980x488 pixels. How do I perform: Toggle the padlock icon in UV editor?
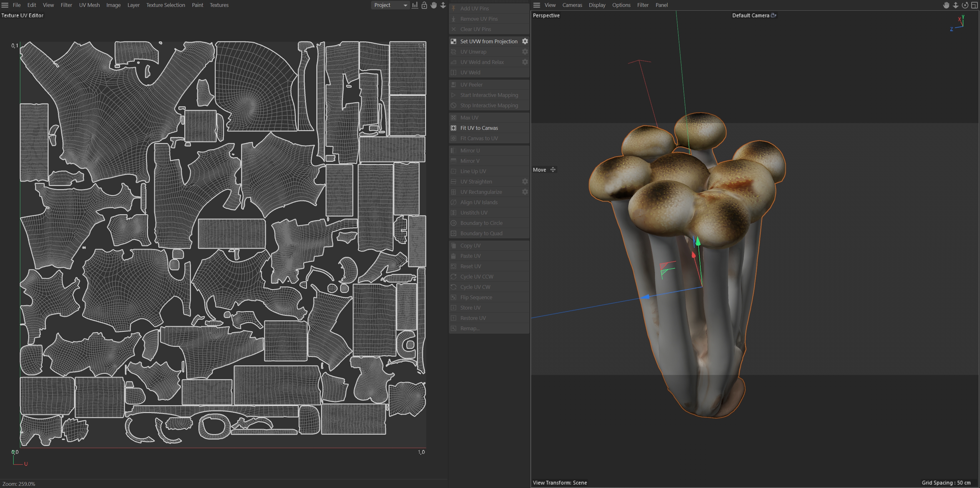pyautogui.click(x=424, y=5)
